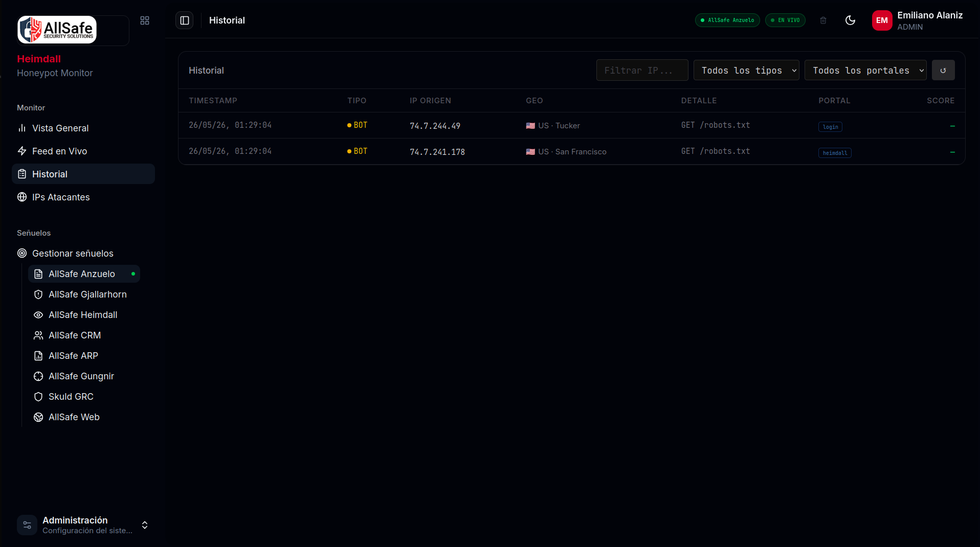Click the AllSafe Gjallarhorn shield icon
The height and width of the screenshot is (547, 980).
[38, 294]
